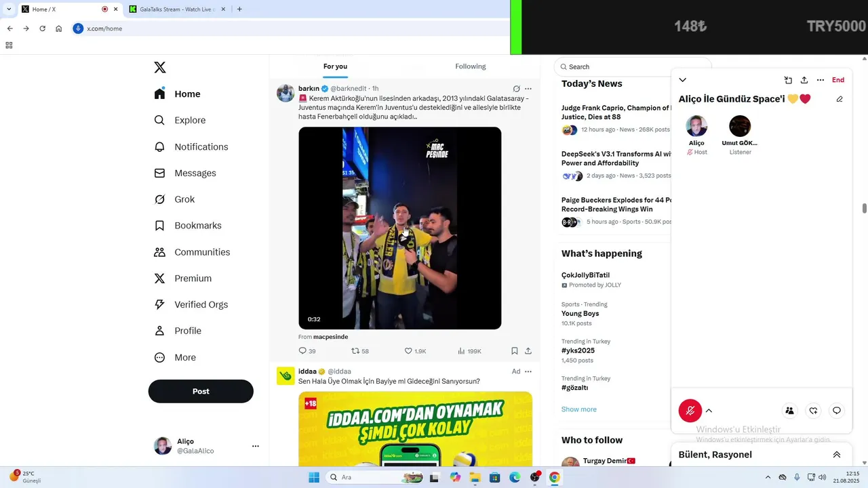The image size is (868, 488).
Task: Send a reaction with the heart-plus icon
Action: (813, 411)
